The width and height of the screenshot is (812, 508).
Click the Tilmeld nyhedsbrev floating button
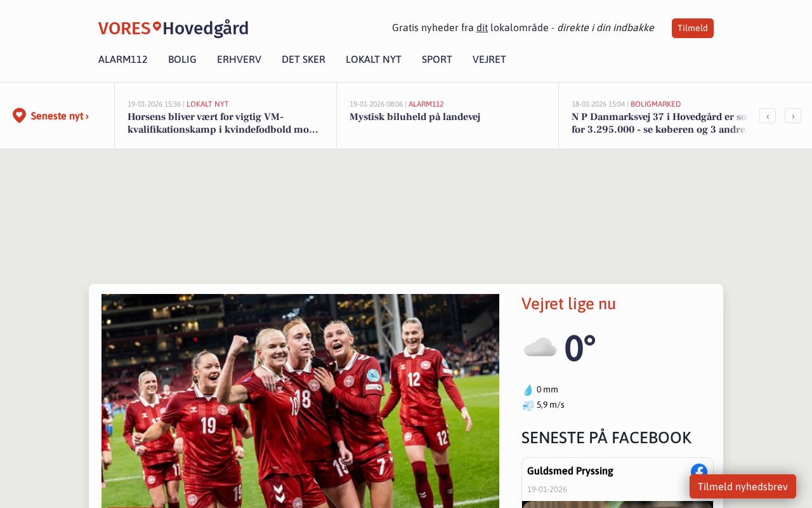(743, 486)
